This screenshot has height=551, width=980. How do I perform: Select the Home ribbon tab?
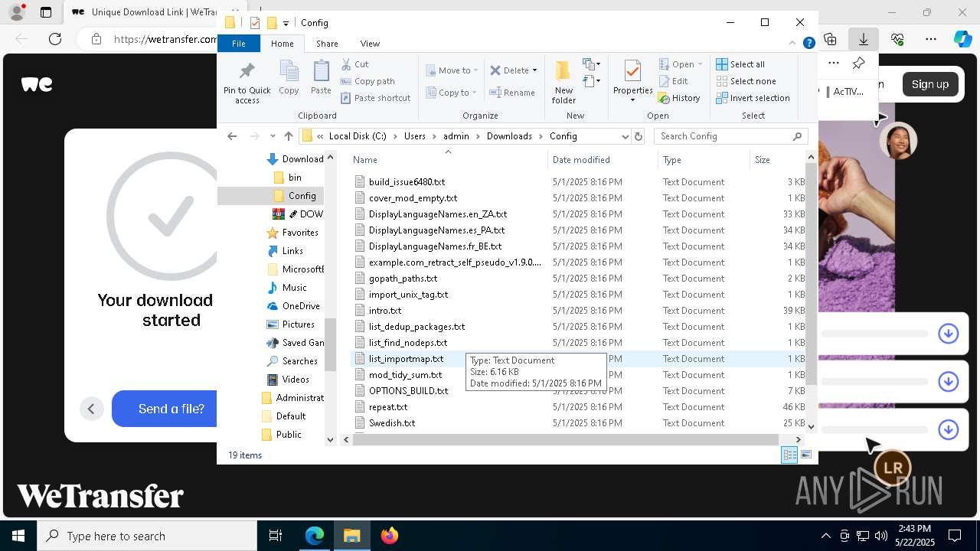click(x=282, y=44)
